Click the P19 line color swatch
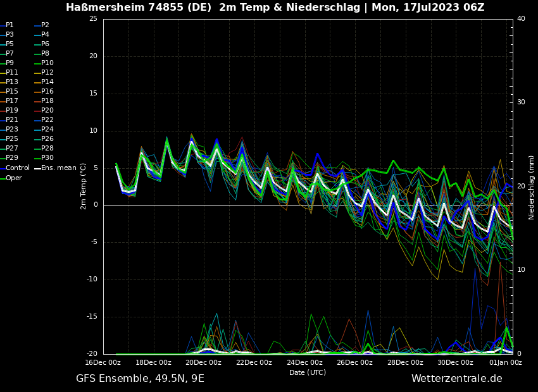Screen dimensions: 538x392 click(x=3, y=111)
